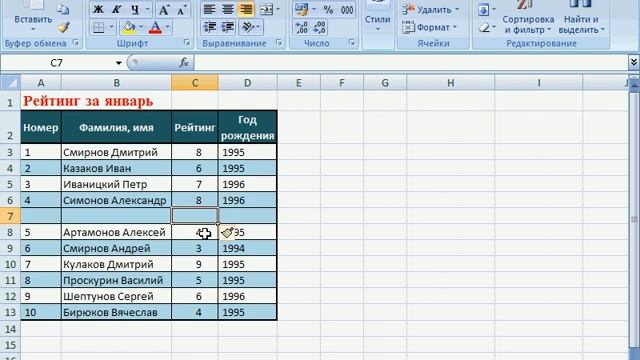Click the Copy icon in clipboard group
Screen dimensions: 640x360
click(x=63, y=9)
